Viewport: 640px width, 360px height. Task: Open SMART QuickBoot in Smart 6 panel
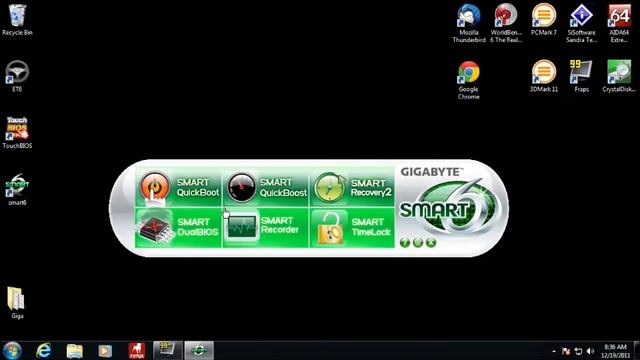click(178, 187)
